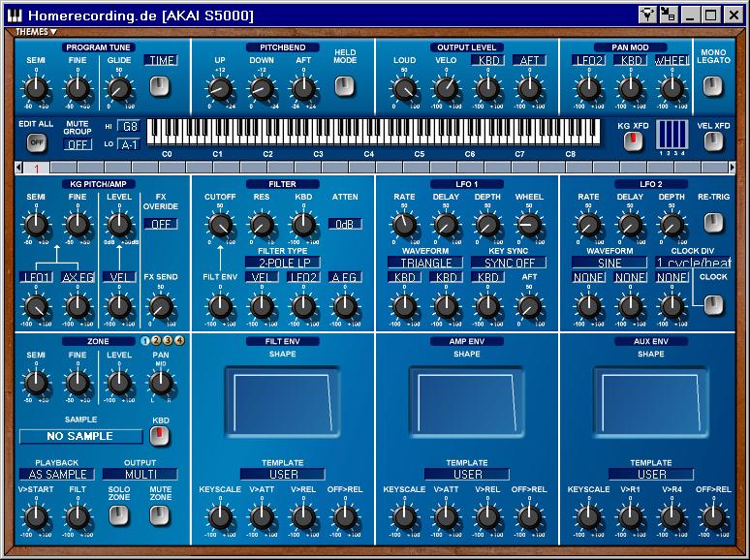Toggle the MUTE ZONE button
Viewport: 750px width, 560px height.
click(x=160, y=515)
